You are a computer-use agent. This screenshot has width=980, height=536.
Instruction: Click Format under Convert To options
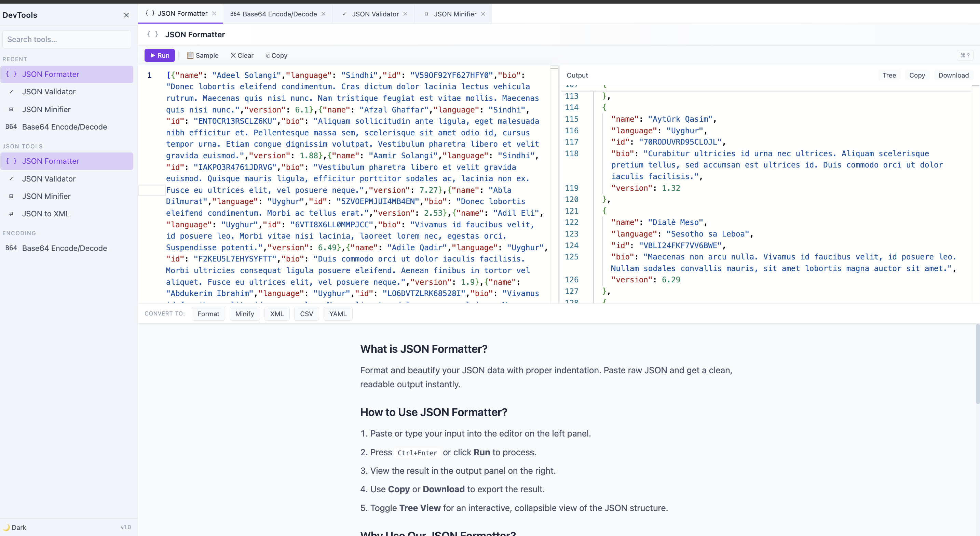point(208,314)
